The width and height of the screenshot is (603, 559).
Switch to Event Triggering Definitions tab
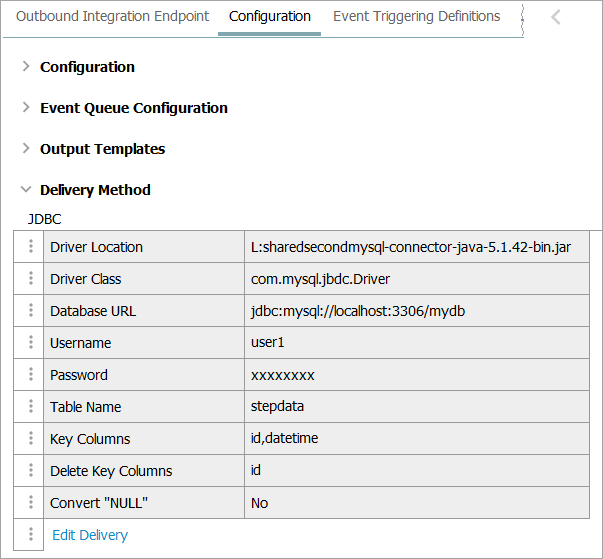click(416, 17)
